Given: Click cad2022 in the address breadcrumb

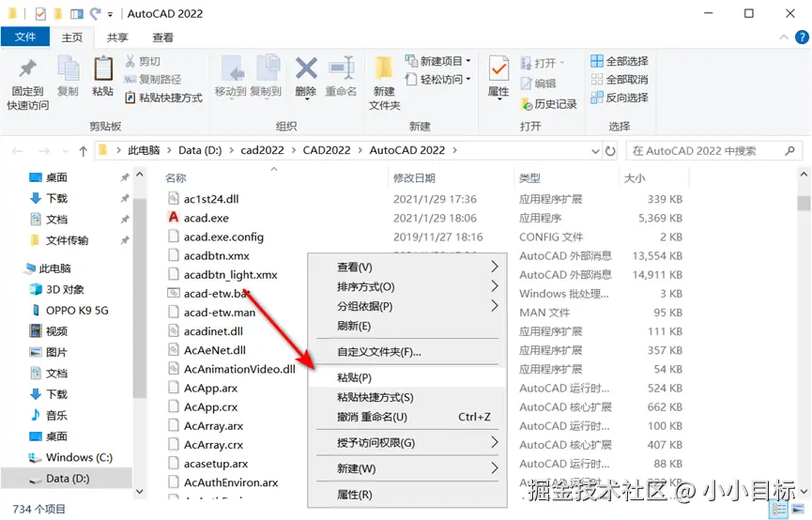Looking at the screenshot, I should (262, 151).
